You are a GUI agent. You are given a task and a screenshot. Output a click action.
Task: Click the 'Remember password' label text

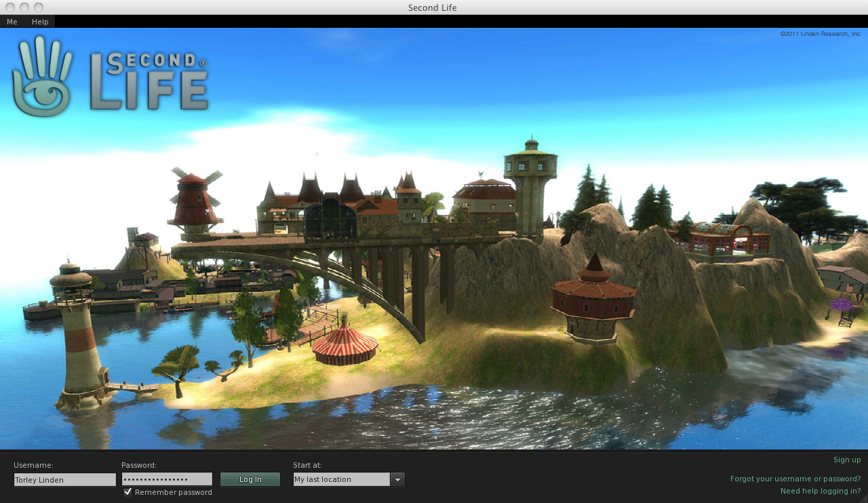[x=174, y=492]
